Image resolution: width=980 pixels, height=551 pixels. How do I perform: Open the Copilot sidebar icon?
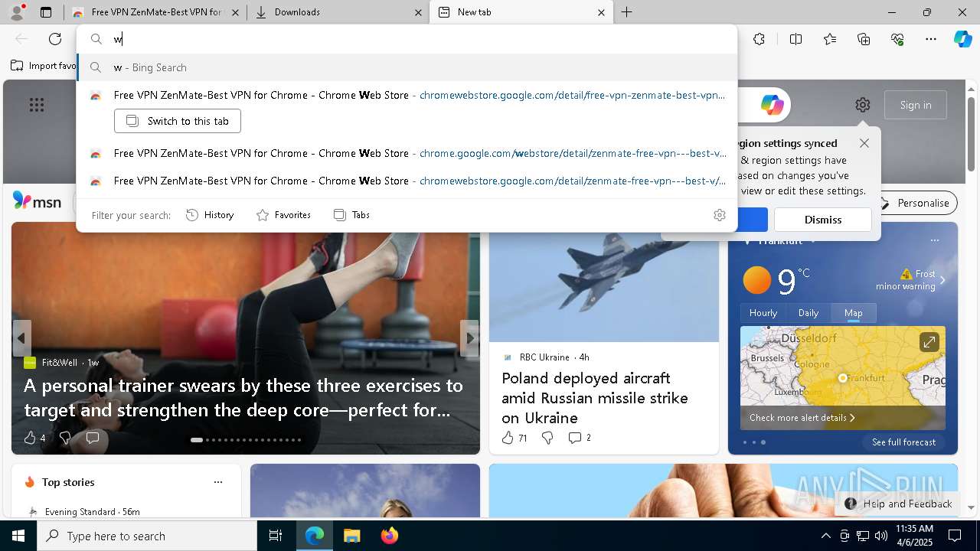(962, 39)
